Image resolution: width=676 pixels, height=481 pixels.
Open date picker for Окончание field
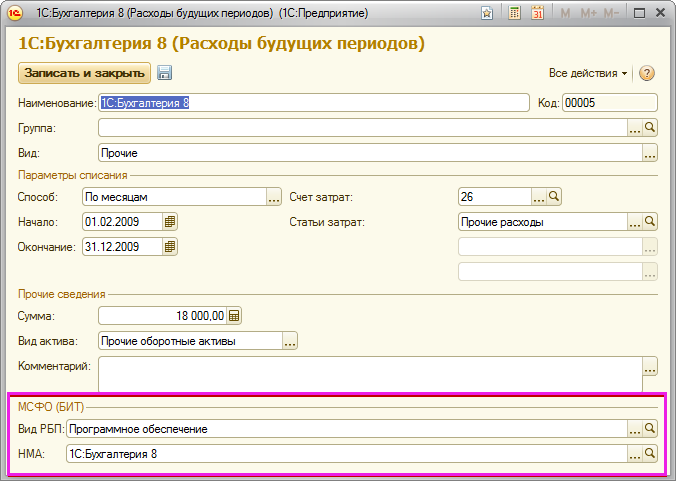[170, 247]
